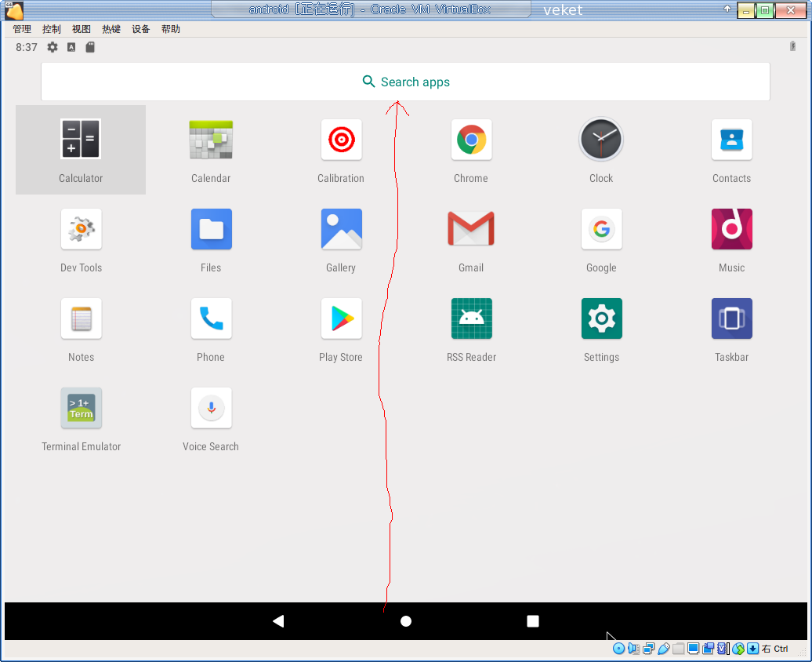Launch the Taskbar app

(x=731, y=329)
